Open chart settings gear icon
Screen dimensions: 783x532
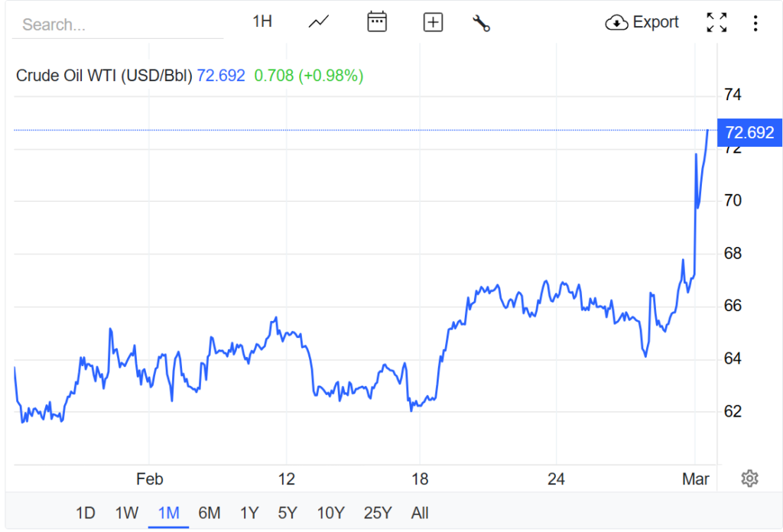[x=749, y=478]
